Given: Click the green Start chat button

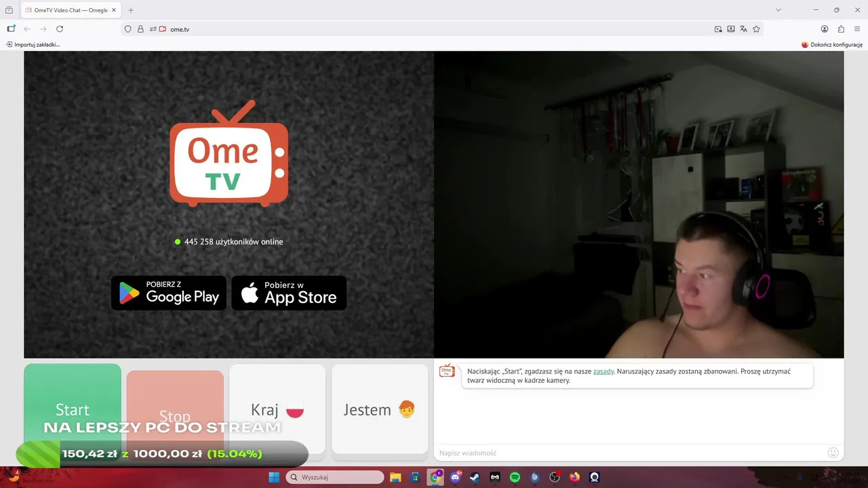Looking at the screenshot, I should coord(73,409).
